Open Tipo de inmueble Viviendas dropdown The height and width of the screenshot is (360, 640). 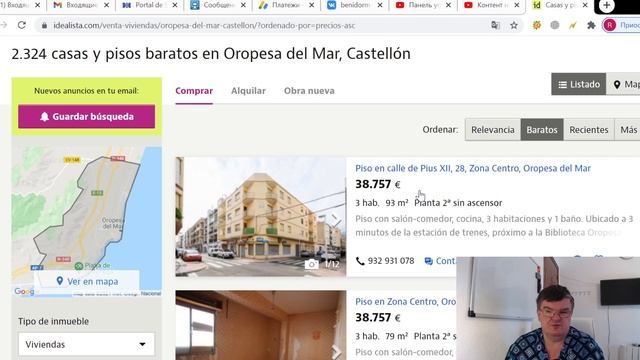87,344
